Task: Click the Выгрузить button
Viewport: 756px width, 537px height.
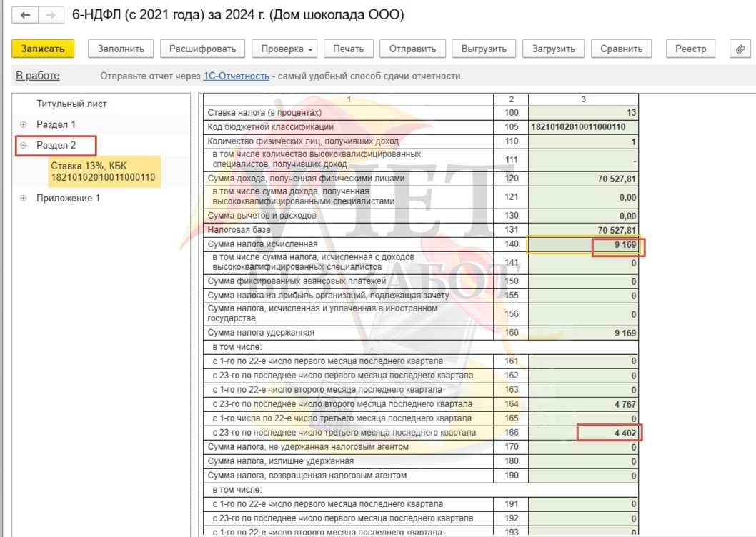Action: point(484,49)
